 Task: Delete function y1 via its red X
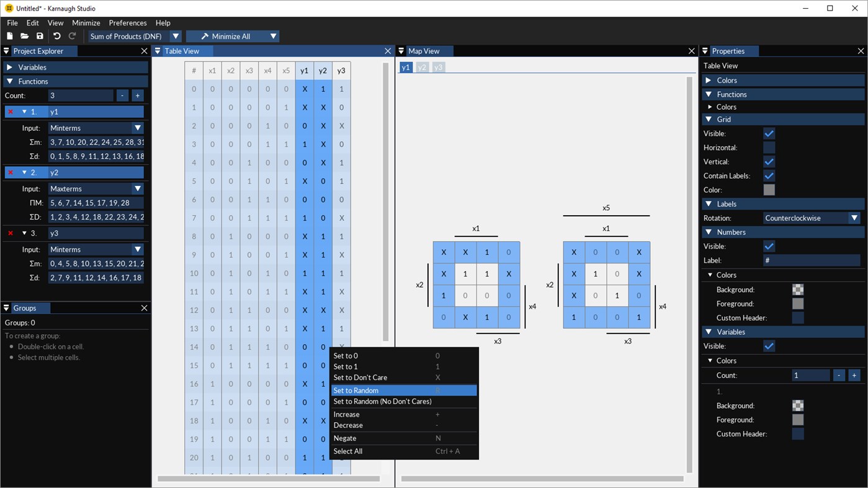[x=9, y=112]
